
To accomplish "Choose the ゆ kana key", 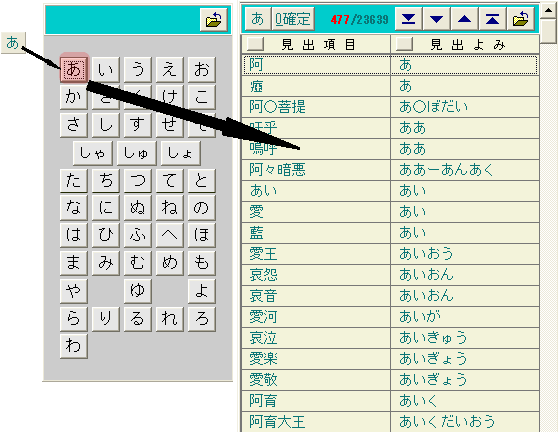I will tap(138, 290).
